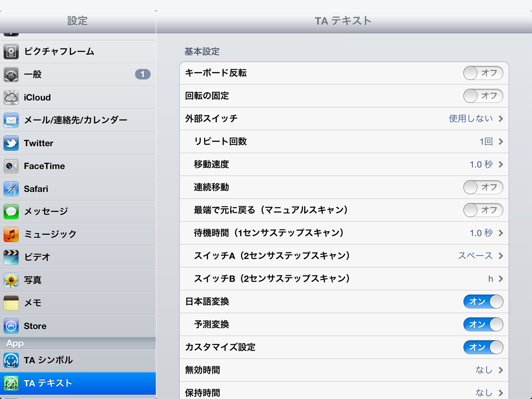The height and width of the screenshot is (399, 532).
Task: Toggle the 回転の固定 switch
Action: point(483,96)
